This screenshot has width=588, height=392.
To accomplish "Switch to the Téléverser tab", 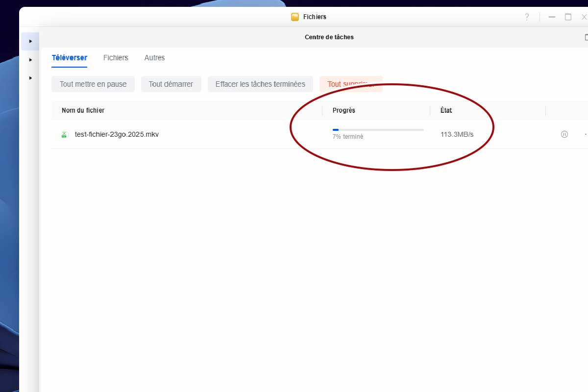I will point(70,58).
